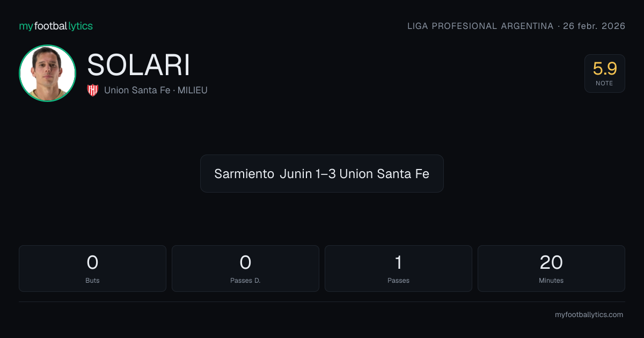Screen dimensions: 644x338
Task: Click the number 20 in Minutes card
Action: pyautogui.click(x=551, y=262)
